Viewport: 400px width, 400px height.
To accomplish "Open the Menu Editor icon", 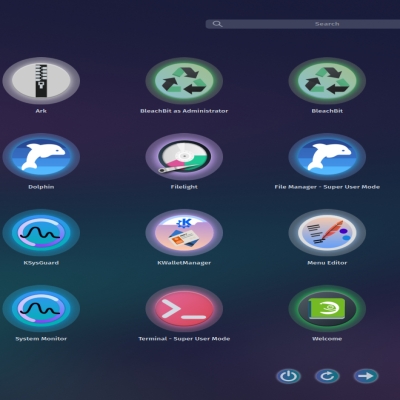I will (327, 233).
